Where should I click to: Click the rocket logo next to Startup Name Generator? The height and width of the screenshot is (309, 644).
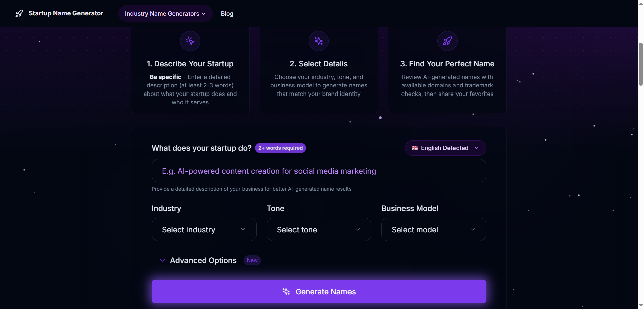(19, 13)
